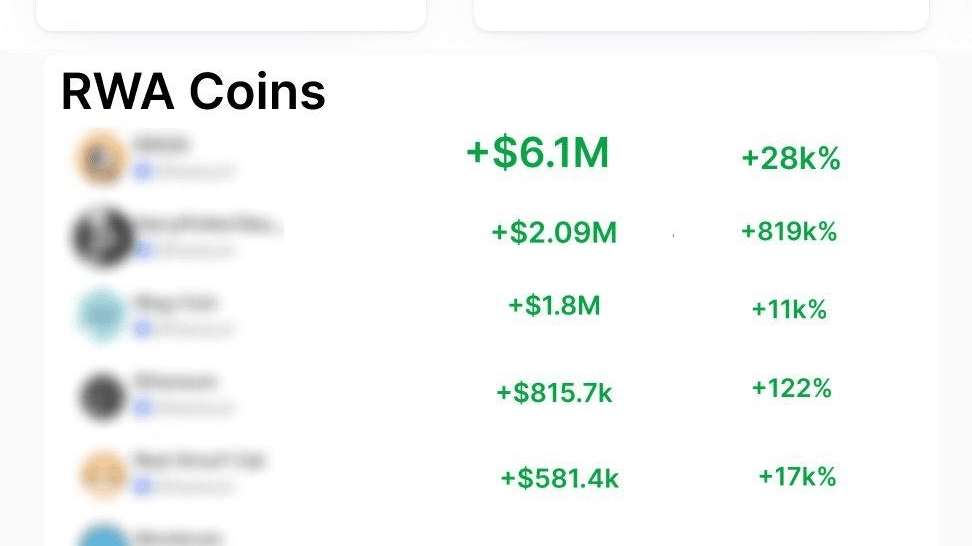The height and width of the screenshot is (546, 972).
Task: Click the orange coin icon beside +$581.4k
Action: point(102,473)
